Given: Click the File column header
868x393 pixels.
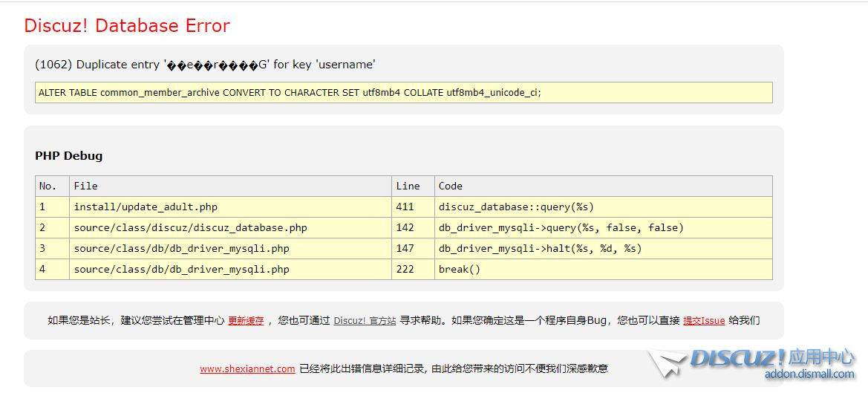Looking at the screenshot, I should [x=85, y=186].
